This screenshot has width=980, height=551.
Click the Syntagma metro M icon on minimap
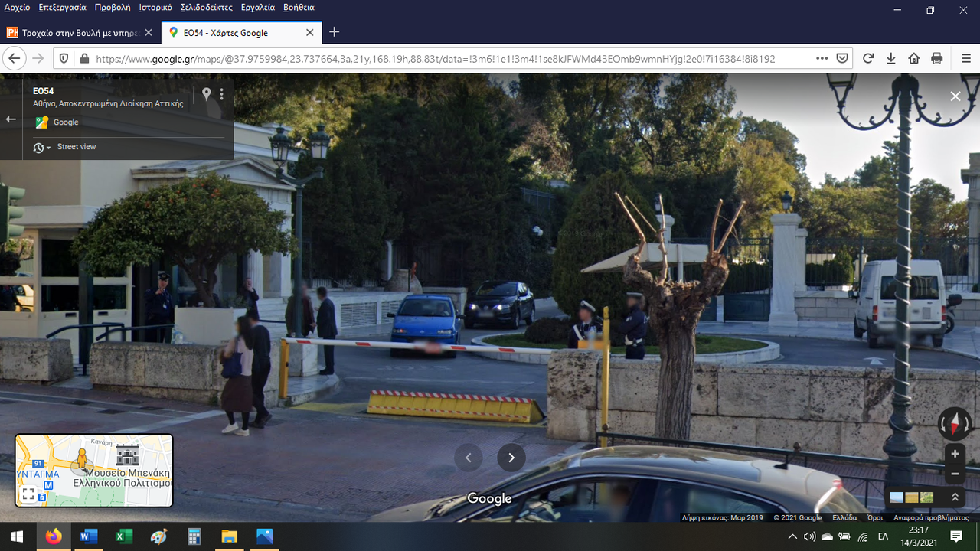pyautogui.click(x=48, y=485)
